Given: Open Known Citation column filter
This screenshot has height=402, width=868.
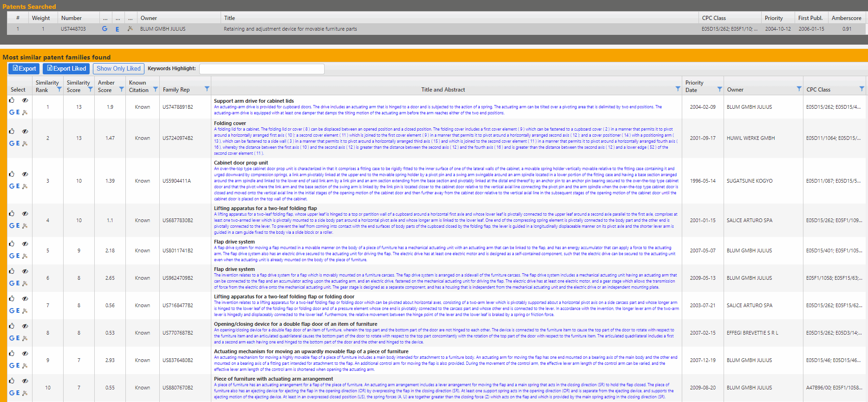Looking at the screenshot, I should pyautogui.click(x=156, y=89).
